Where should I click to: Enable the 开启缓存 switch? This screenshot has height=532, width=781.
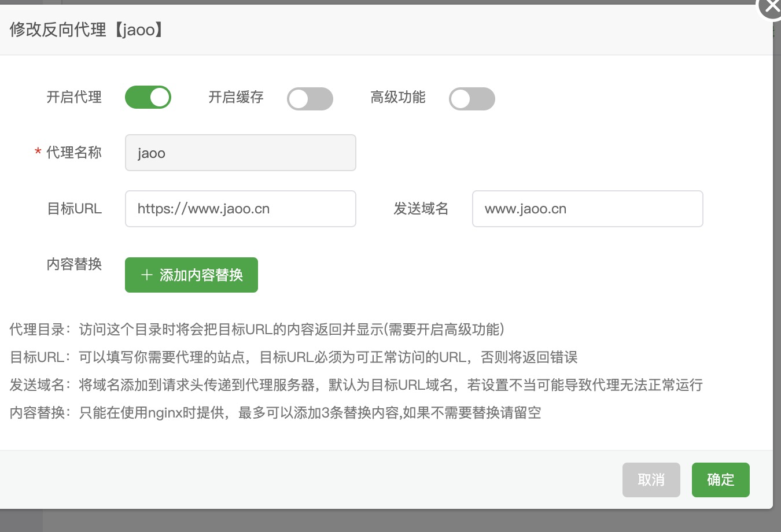point(310,99)
